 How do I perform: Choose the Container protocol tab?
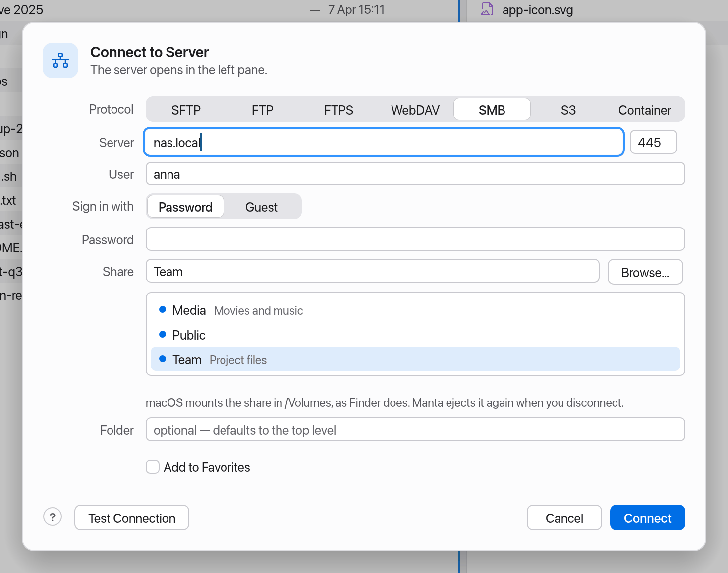(x=644, y=110)
